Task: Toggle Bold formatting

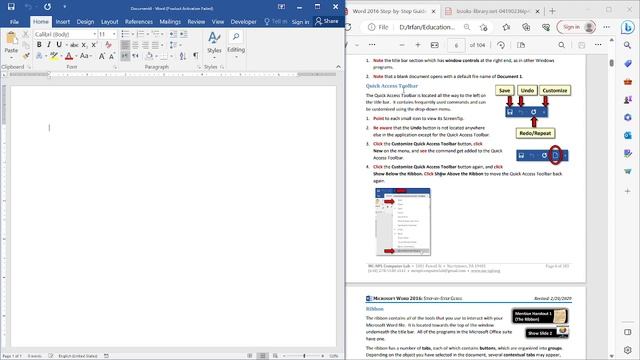Action: 39,44
